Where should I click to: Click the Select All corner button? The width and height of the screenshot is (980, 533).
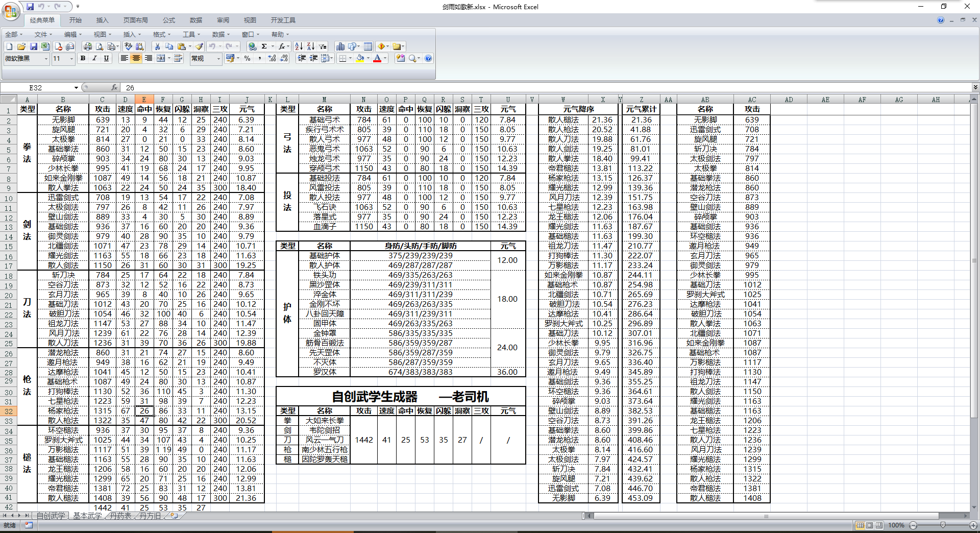click(x=9, y=100)
